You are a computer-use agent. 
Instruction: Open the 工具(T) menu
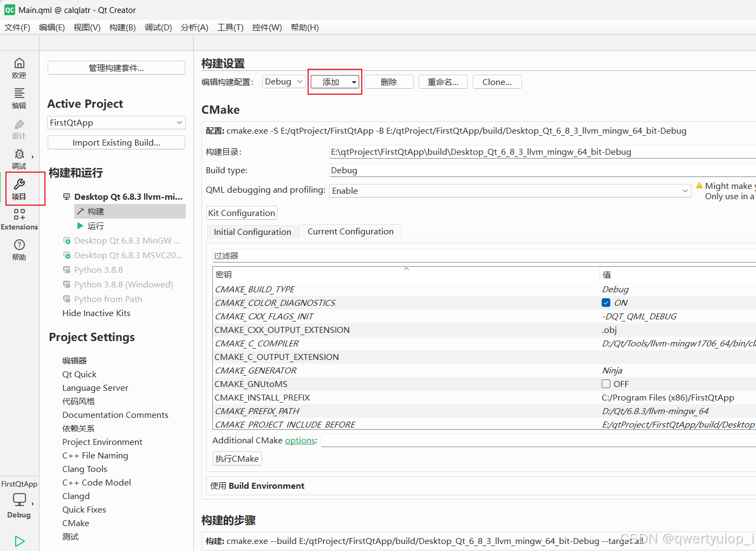click(x=230, y=27)
